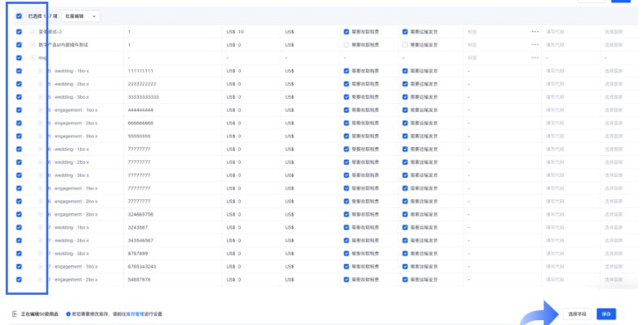Viewport: 644px width, 325px height.
Task: Open the more options dots in the 数字产品 row
Action: coord(535,45)
